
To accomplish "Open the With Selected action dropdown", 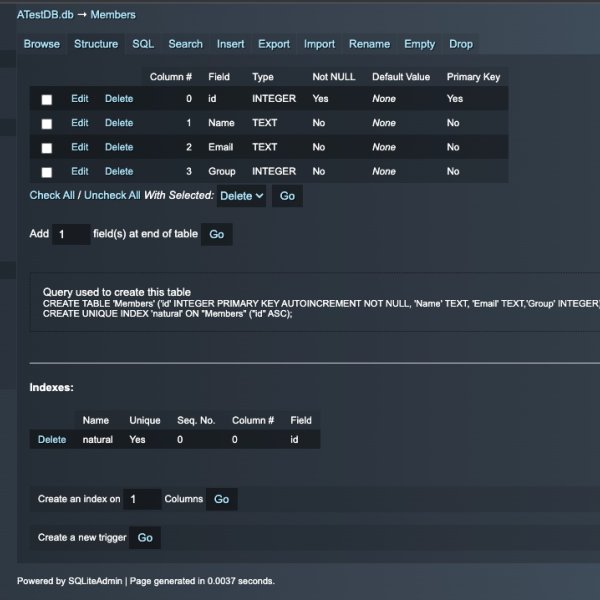I will [242, 196].
